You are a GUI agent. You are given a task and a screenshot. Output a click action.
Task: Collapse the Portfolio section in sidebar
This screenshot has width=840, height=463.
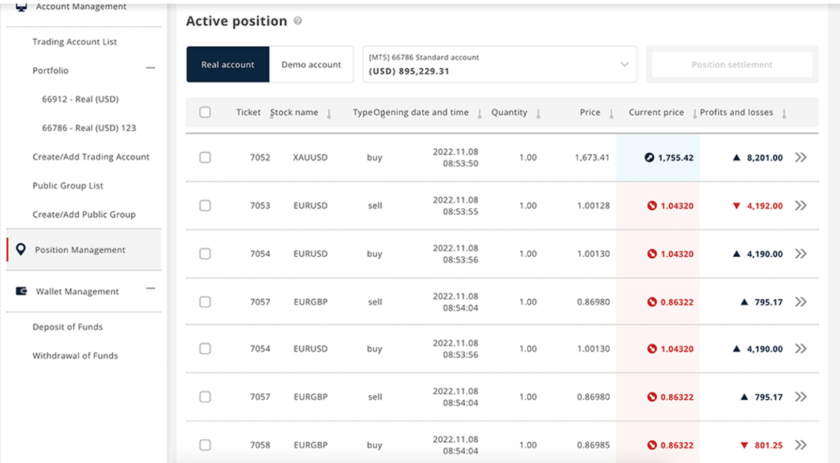(x=150, y=69)
